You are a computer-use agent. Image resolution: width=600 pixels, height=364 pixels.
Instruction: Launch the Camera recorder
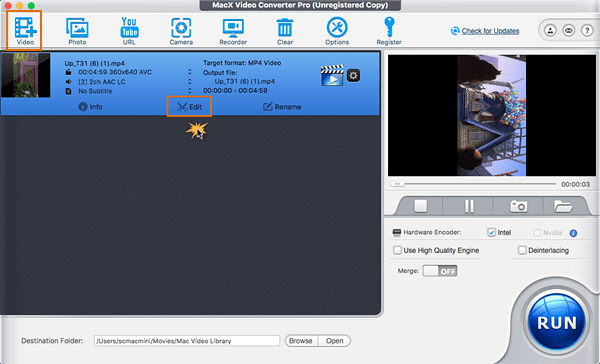(181, 31)
